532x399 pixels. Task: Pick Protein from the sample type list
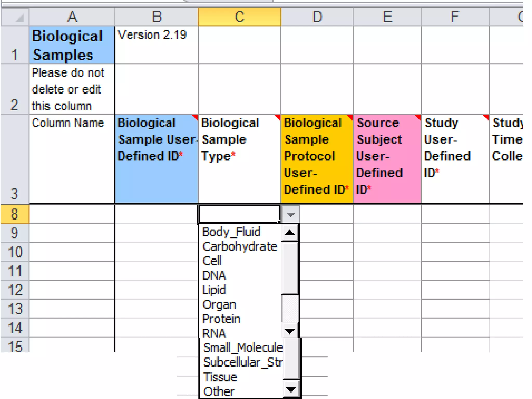(221, 319)
